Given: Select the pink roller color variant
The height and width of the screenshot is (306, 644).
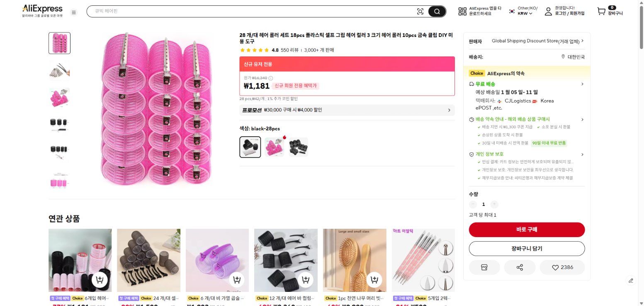Looking at the screenshot, I should coord(274,147).
